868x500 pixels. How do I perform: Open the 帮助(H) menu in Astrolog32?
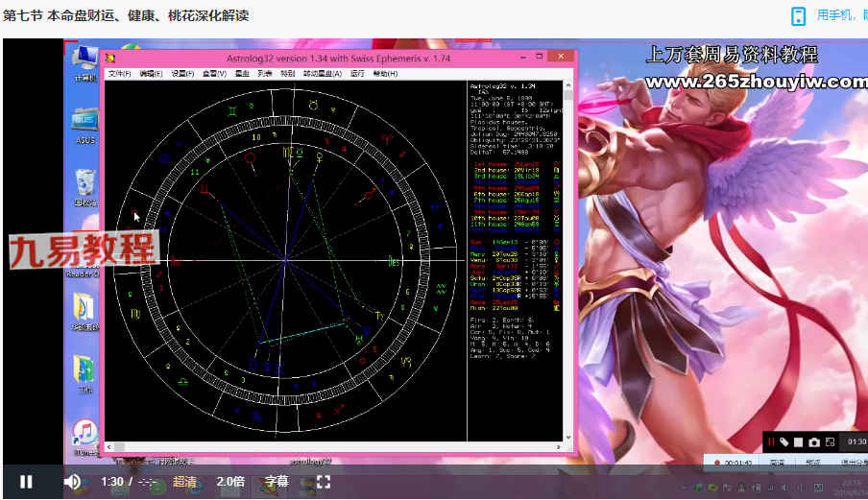385,74
